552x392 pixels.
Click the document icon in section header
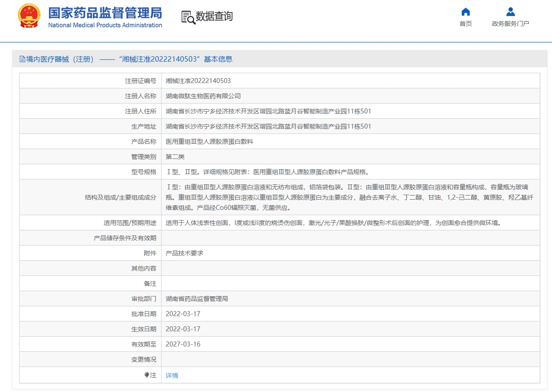click(22, 59)
